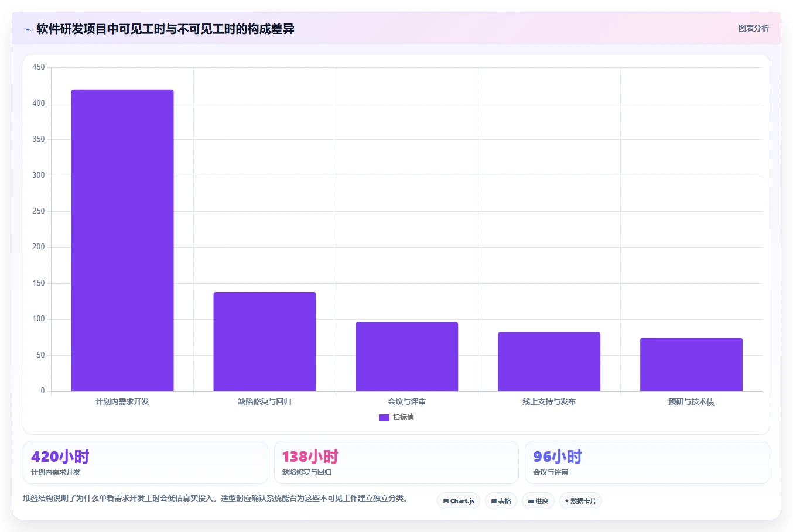The height and width of the screenshot is (532, 793).
Task: Click the 预研与技术债 bar
Action: click(x=691, y=365)
